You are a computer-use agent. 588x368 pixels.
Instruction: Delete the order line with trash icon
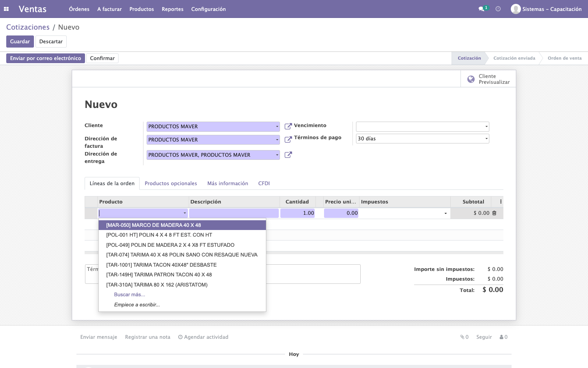(494, 213)
